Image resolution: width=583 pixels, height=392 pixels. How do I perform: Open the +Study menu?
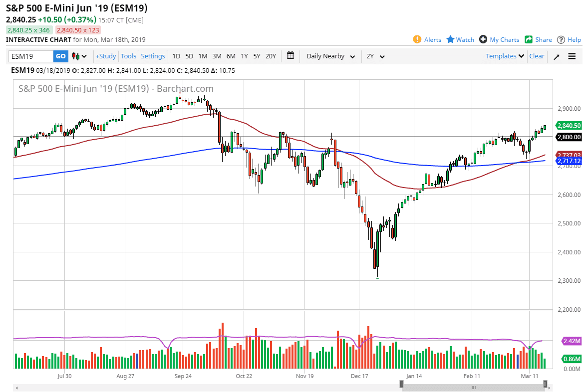tap(105, 56)
